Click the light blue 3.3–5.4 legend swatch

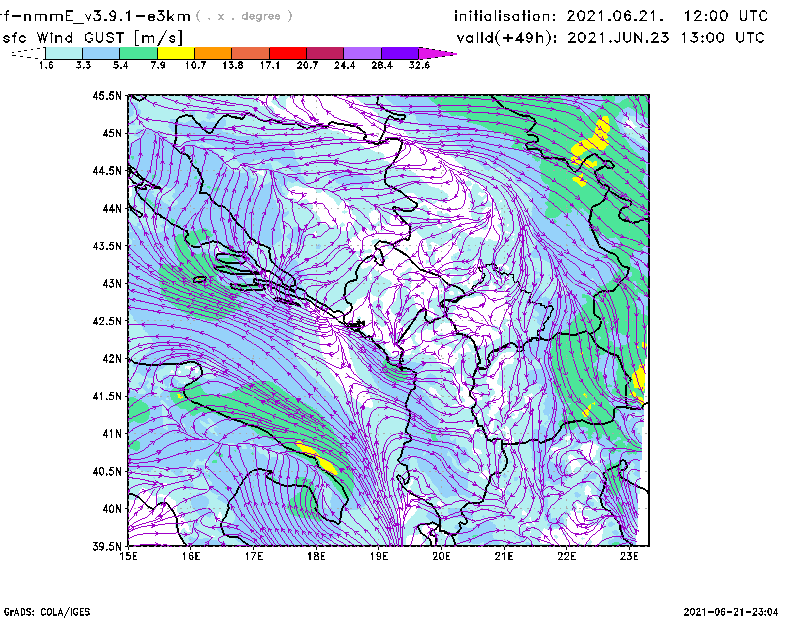[x=101, y=53]
